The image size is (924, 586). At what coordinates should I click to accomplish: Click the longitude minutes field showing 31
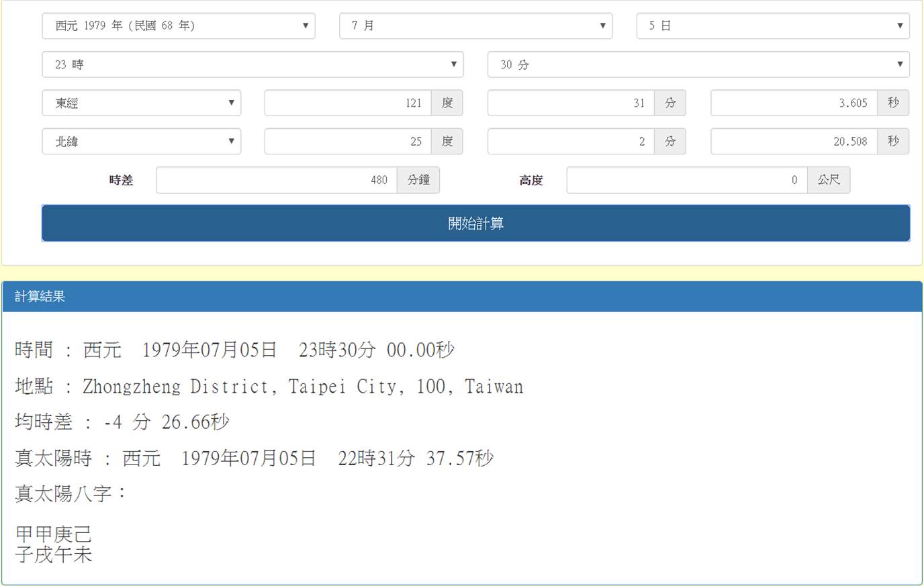[571, 103]
